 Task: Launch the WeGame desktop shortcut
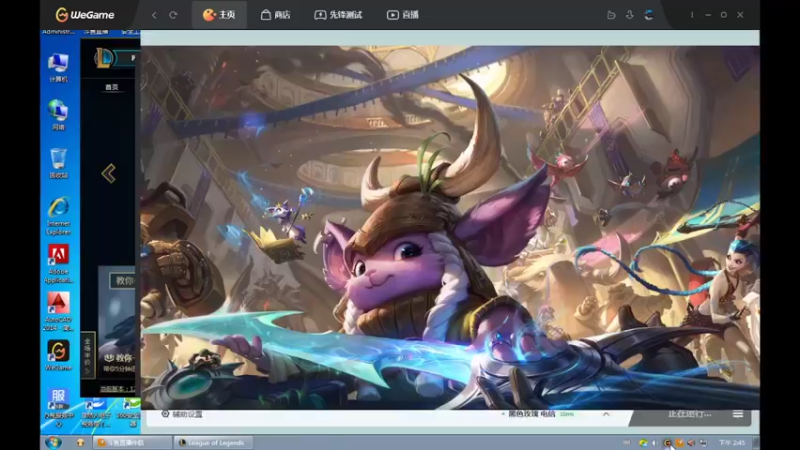(58, 355)
